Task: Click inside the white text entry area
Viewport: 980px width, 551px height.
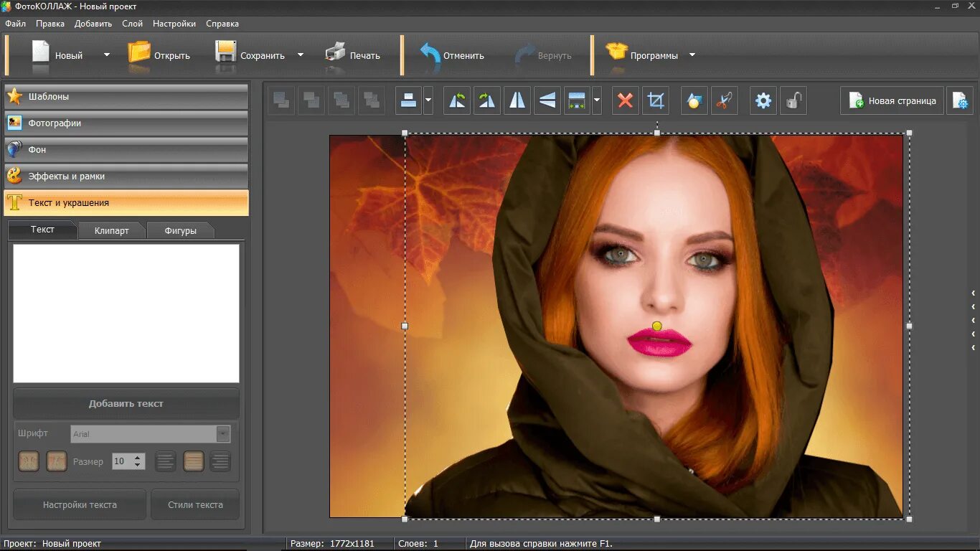Action: pyautogui.click(x=126, y=313)
